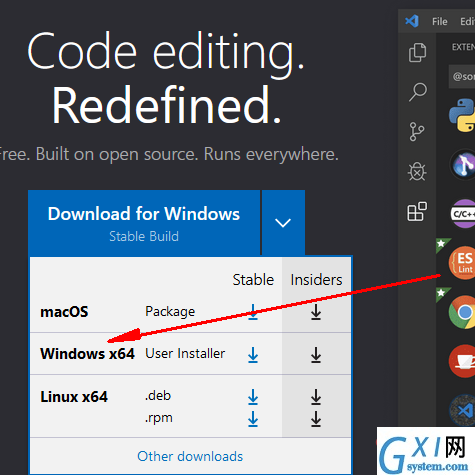This screenshot has width=475, height=475.
Task: Download Linux x64 Insiders .deb
Action: click(316, 397)
